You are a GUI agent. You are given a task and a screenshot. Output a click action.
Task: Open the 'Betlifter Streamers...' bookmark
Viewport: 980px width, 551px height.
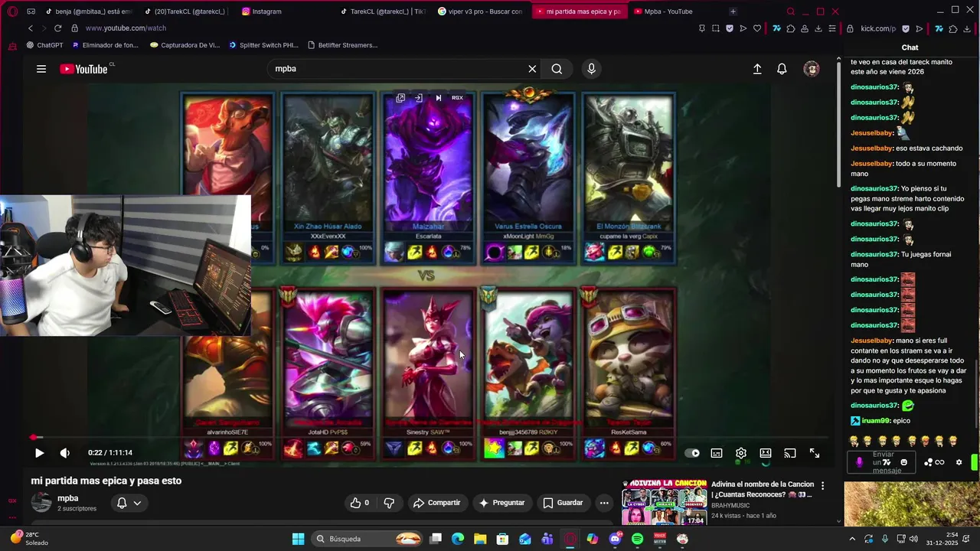tap(342, 45)
